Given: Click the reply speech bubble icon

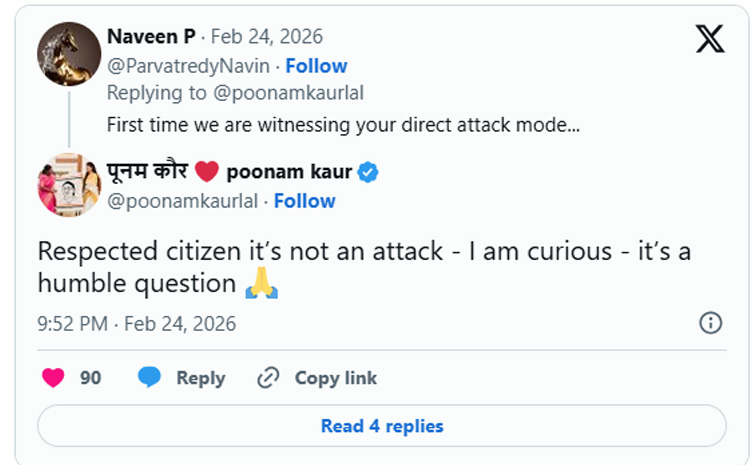Looking at the screenshot, I should (150, 378).
